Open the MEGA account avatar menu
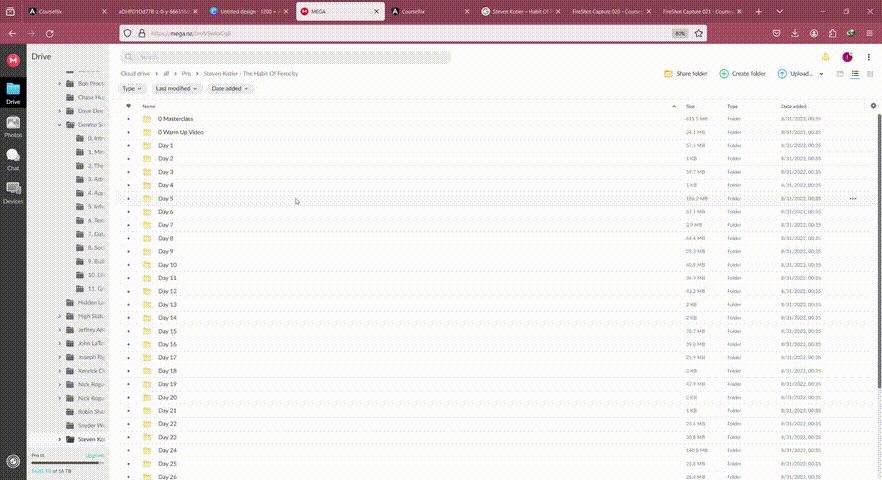 (x=847, y=57)
